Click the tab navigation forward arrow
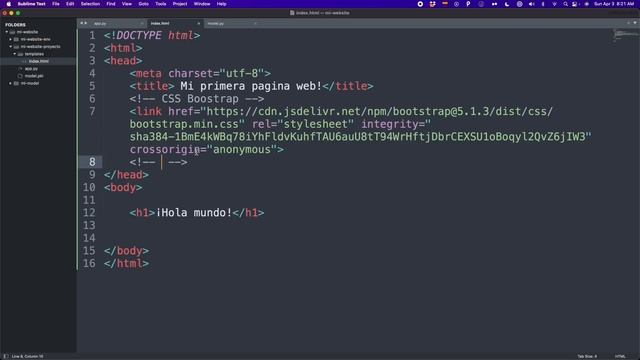The image size is (640, 360). click(85, 23)
